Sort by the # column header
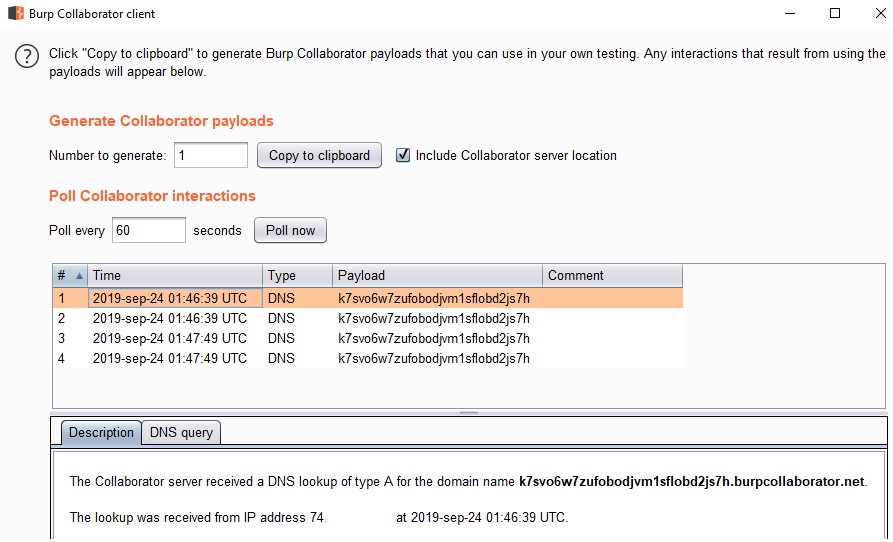 [70, 276]
